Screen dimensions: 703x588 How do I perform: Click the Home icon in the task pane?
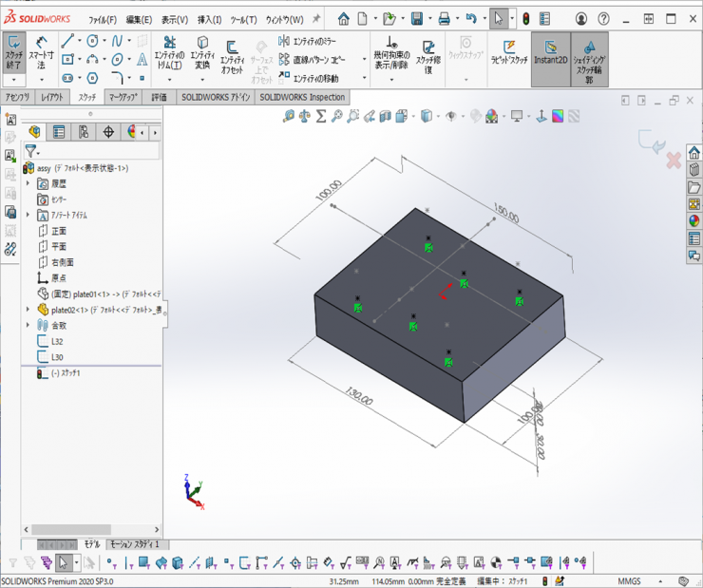pos(693,153)
